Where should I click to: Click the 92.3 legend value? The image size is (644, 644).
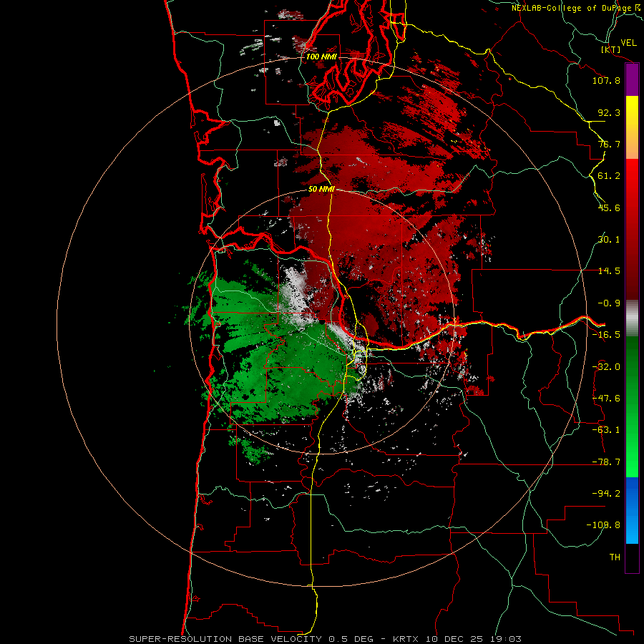tap(609, 112)
